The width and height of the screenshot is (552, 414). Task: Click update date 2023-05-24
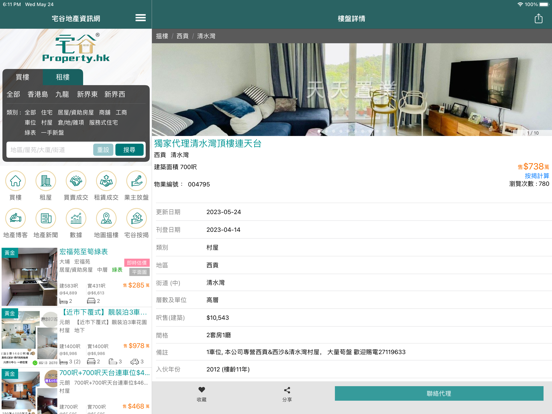click(x=224, y=212)
